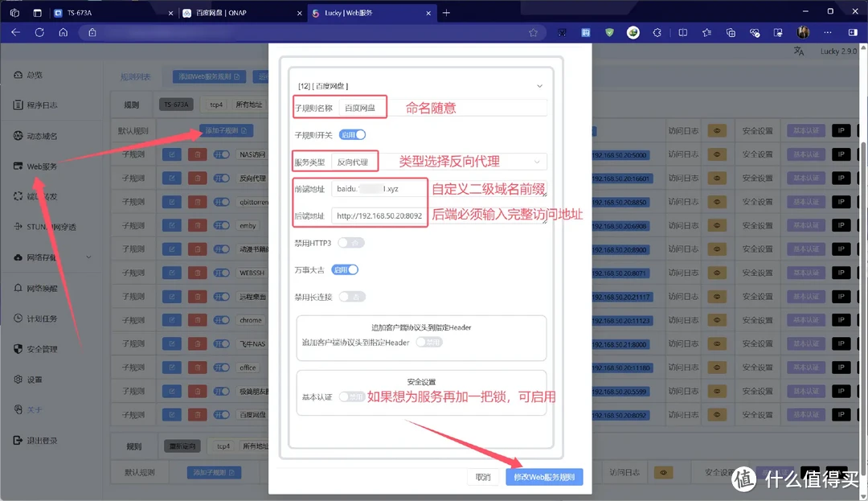The width and height of the screenshot is (868, 501).
Task: Click the 后端地址 input field
Action: 379,216
